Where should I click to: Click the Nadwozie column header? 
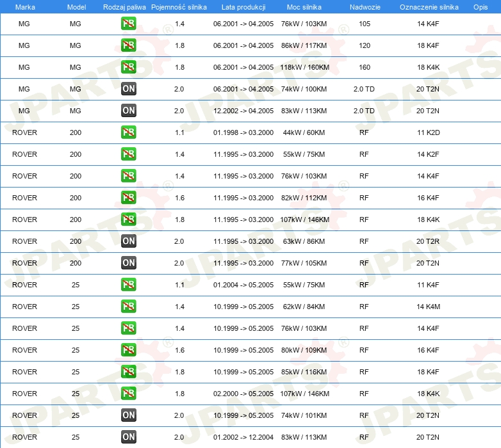point(365,7)
